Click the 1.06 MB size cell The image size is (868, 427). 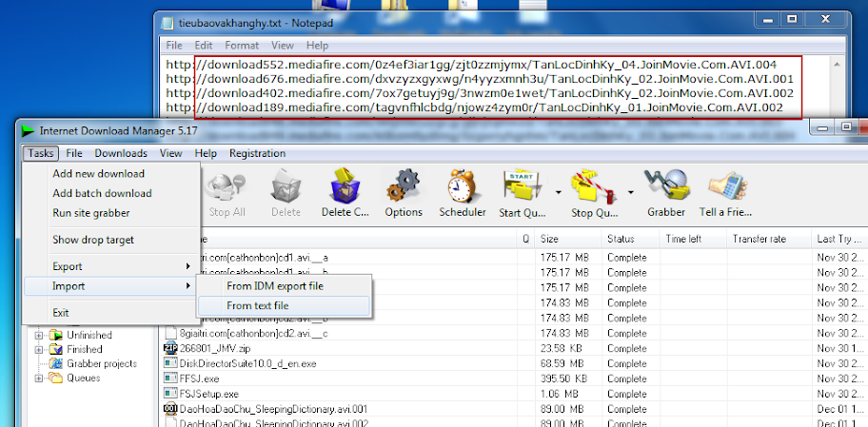pos(559,394)
